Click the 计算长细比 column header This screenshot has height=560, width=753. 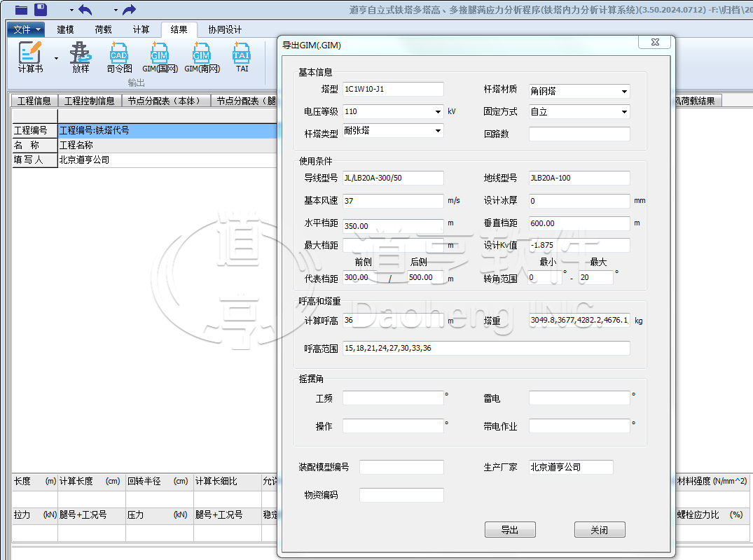[228, 482]
